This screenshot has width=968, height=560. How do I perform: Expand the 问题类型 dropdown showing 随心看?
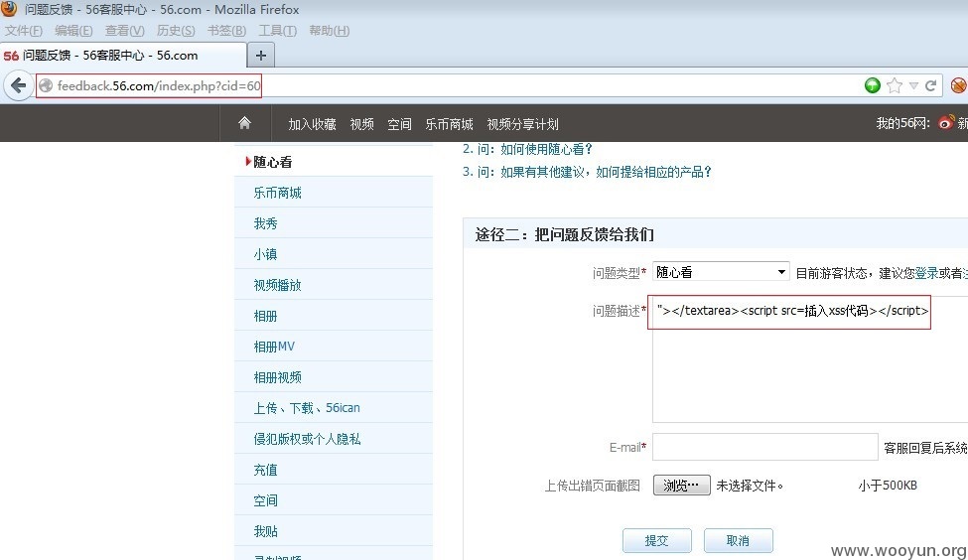721,272
